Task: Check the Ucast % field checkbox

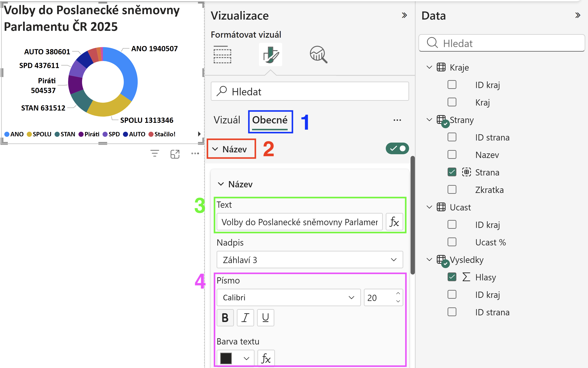Action: coord(452,242)
